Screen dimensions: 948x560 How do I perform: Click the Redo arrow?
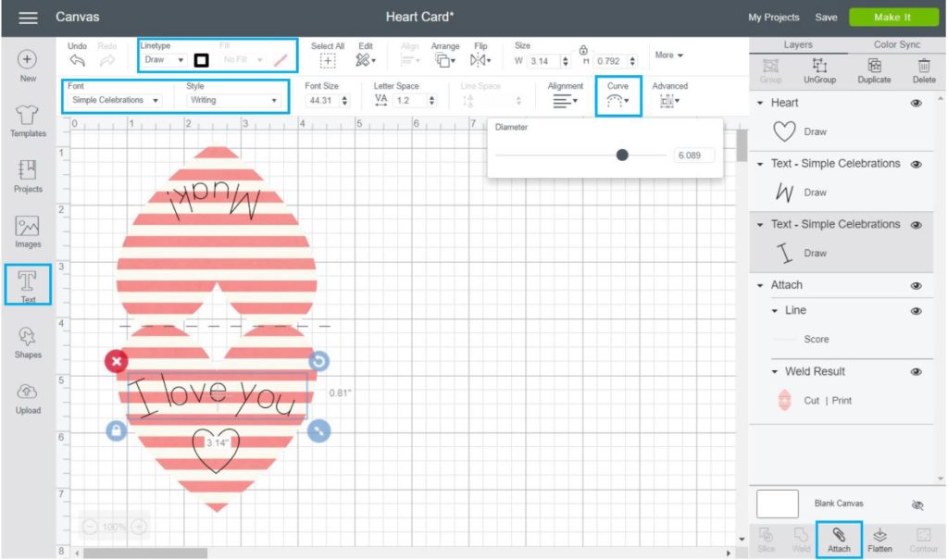click(x=107, y=60)
